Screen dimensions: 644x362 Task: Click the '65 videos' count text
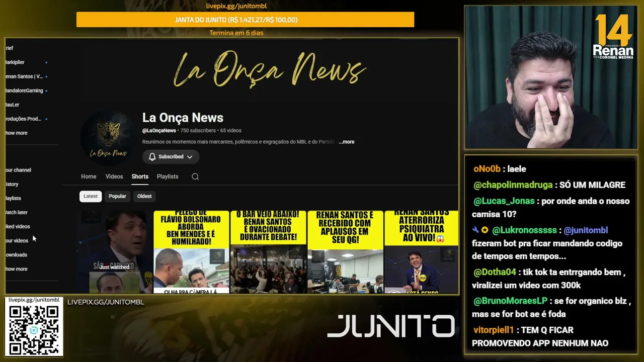click(230, 131)
